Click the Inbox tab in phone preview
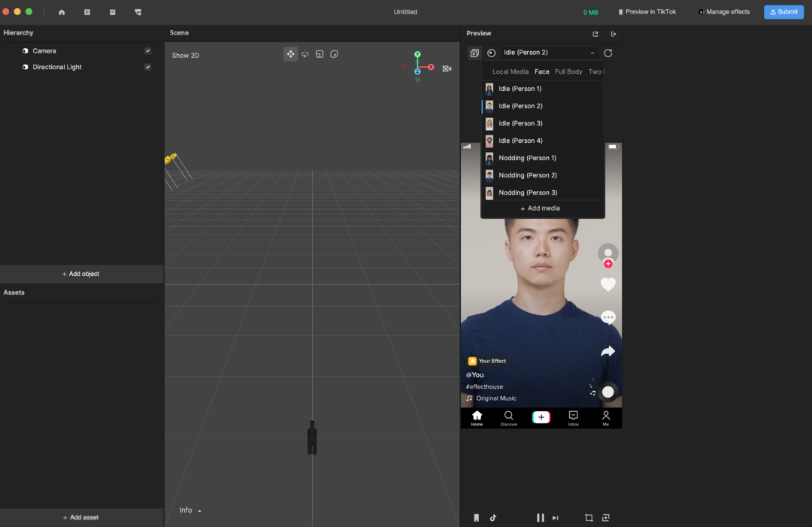Screen dimensions: 812x527 coord(573,418)
